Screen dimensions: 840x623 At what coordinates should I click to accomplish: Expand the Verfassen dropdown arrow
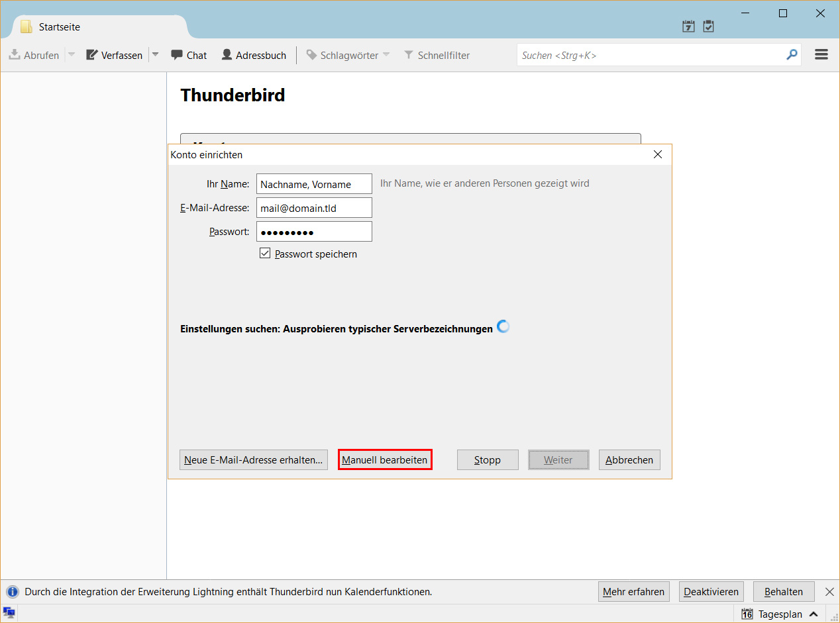155,55
